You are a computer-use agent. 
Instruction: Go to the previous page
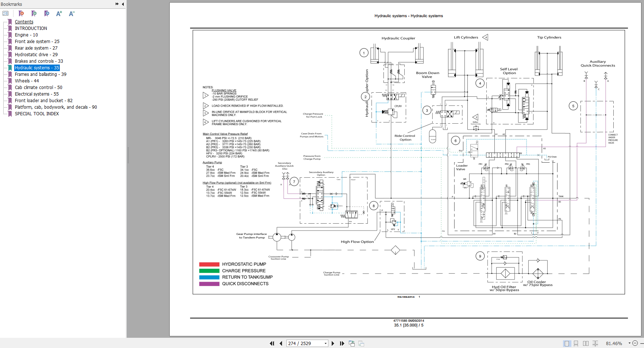(x=281, y=343)
